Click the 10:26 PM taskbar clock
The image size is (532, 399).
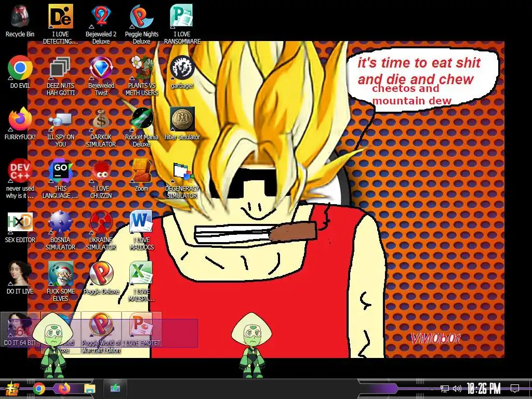click(484, 389)
